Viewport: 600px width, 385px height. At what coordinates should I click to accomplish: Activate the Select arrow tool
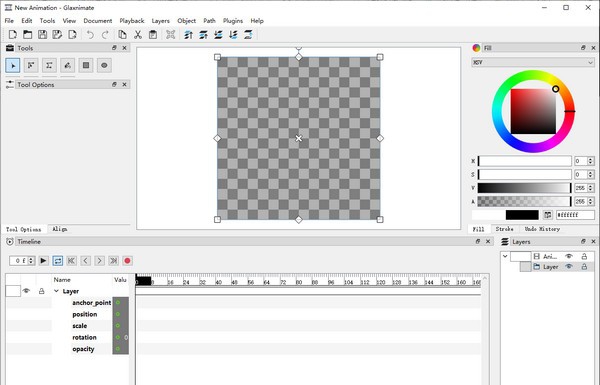13,65
